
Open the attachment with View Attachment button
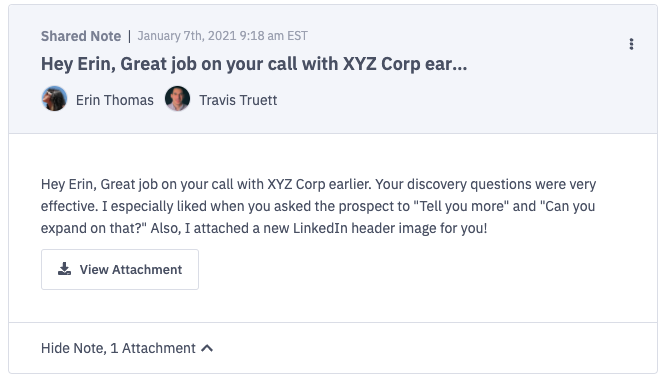click(x=120, y=270)
